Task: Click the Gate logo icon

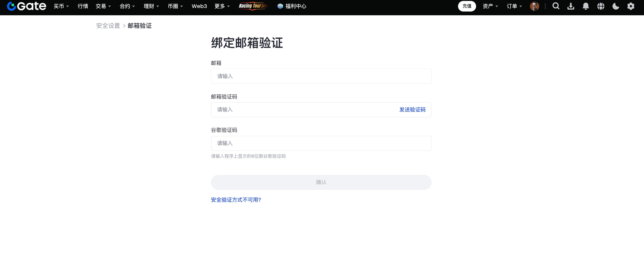Action: 11,6
